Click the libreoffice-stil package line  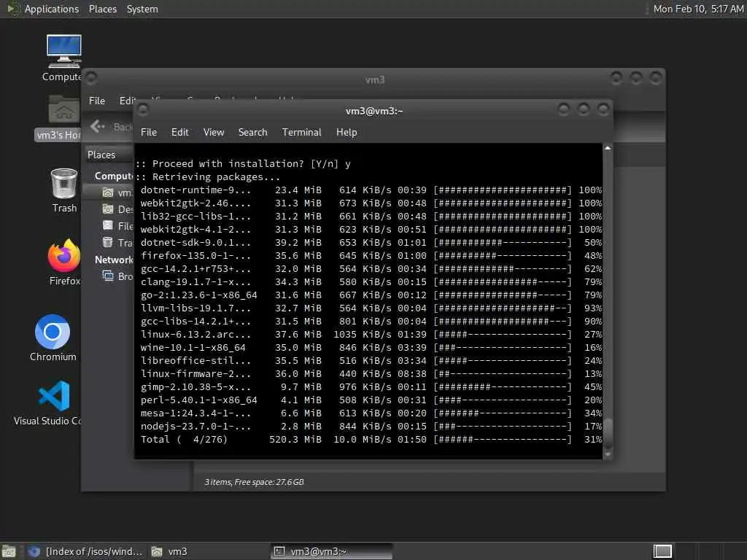pyautogui.click(x=371, y=360)
